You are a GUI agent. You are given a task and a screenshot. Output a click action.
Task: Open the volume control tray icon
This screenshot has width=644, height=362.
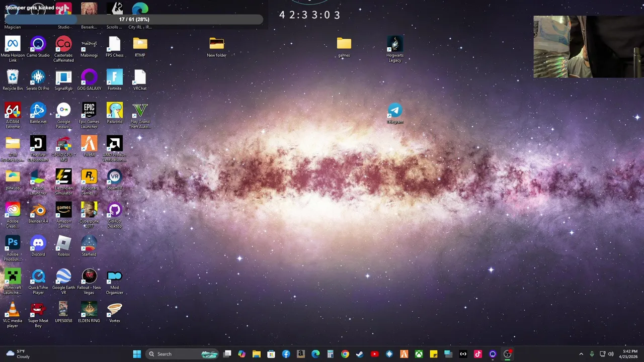coord(611,354)
